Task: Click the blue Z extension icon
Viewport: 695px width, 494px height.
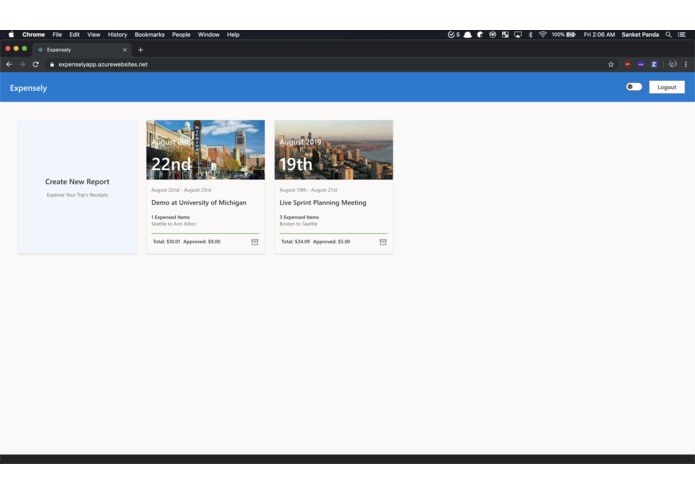Action: (x=654, y=64)
